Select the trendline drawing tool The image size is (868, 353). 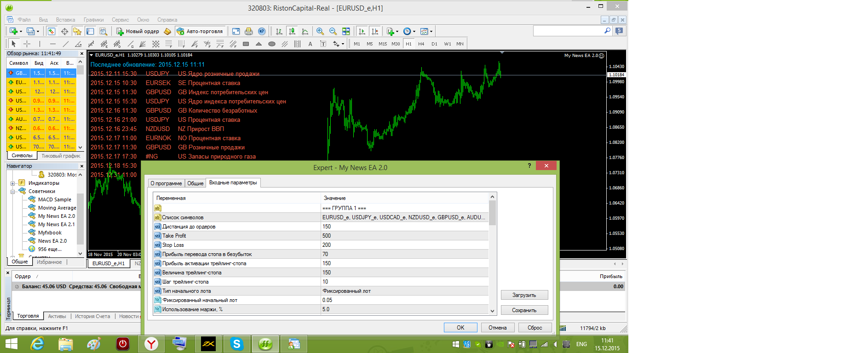coord(66,44)
